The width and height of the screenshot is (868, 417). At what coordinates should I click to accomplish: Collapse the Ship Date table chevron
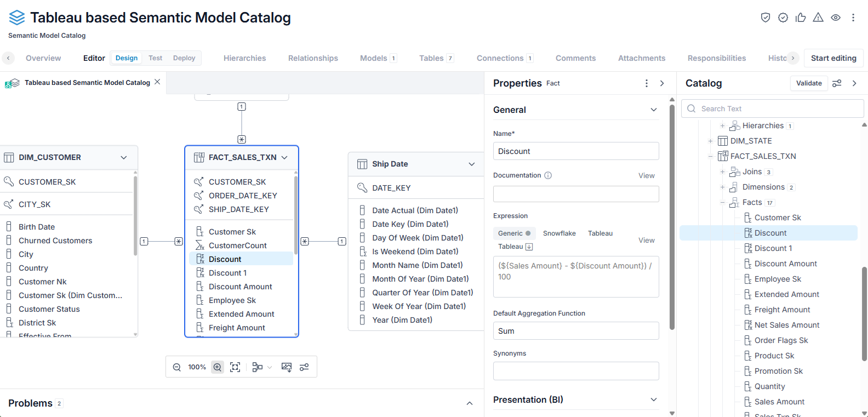472,164
